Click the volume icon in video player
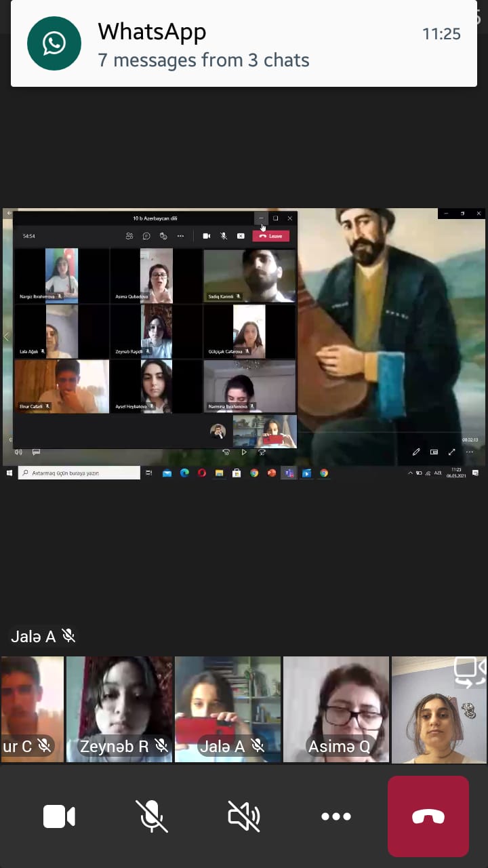The height and width of the screenshot is (868, 488). [x=18, y=452]
